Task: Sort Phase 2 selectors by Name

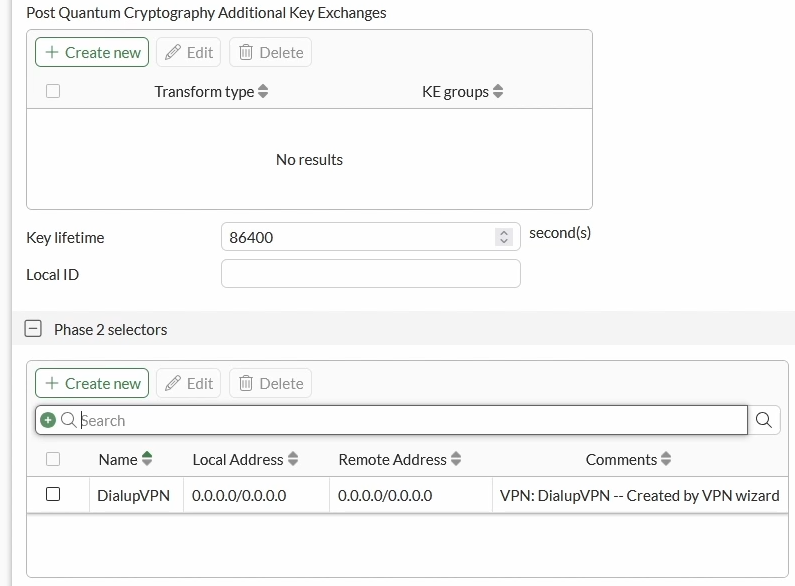Action: click(x=147, y=459)
